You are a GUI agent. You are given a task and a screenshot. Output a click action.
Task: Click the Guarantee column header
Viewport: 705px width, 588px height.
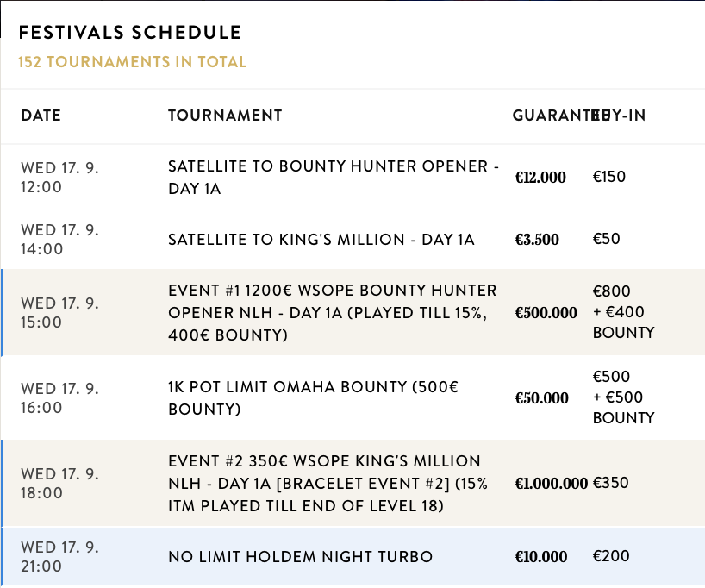coord(552,116)
